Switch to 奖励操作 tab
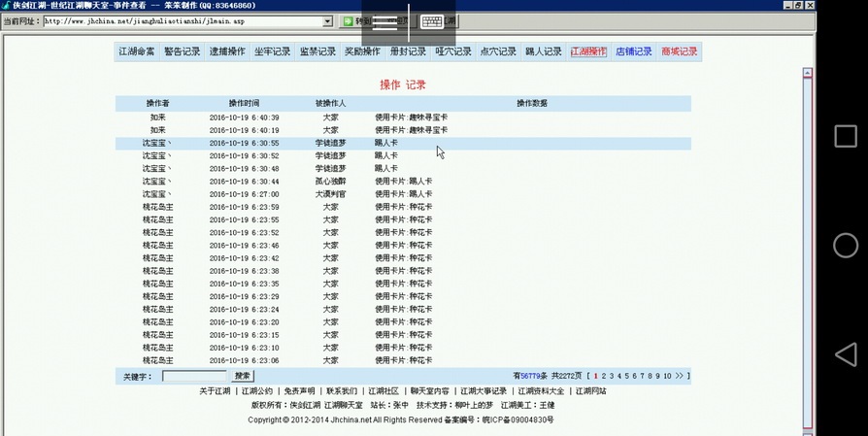Screen dimensions: 868x436 coord(362,51)
